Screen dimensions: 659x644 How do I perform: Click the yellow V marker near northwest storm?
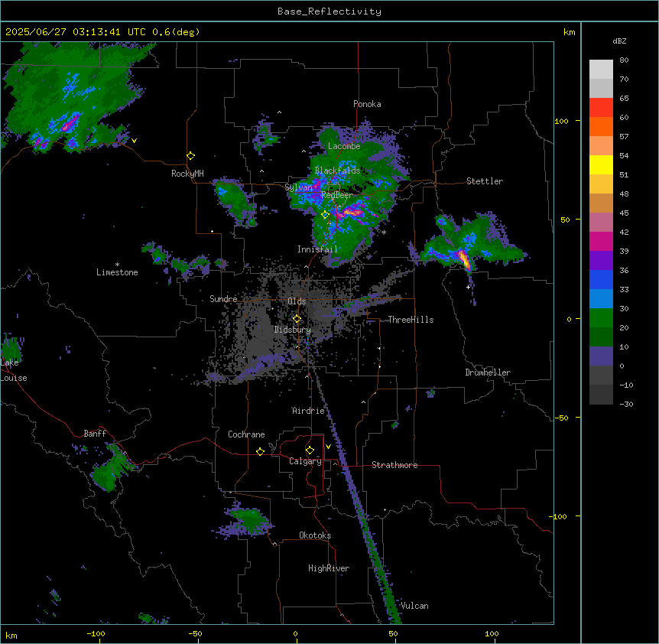(134, 141)
